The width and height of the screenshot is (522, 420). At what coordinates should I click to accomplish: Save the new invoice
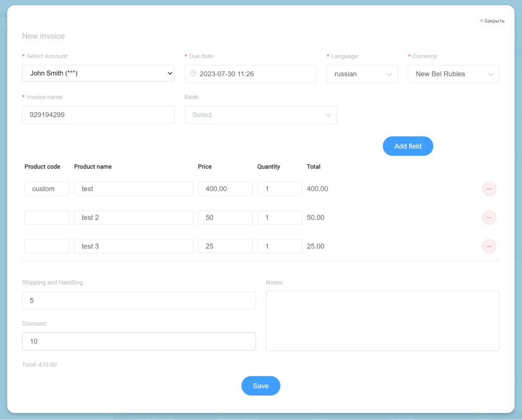click(260, 386)
